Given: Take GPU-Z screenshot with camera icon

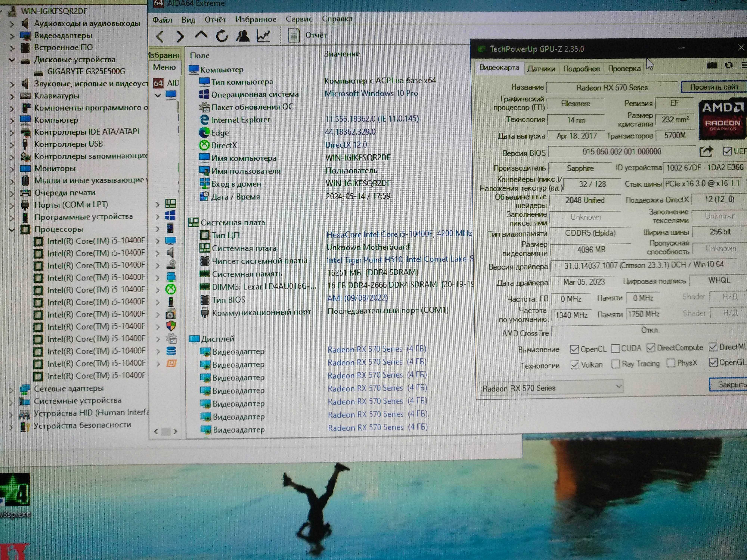Looking at the screenshot, I should [712, 66].
